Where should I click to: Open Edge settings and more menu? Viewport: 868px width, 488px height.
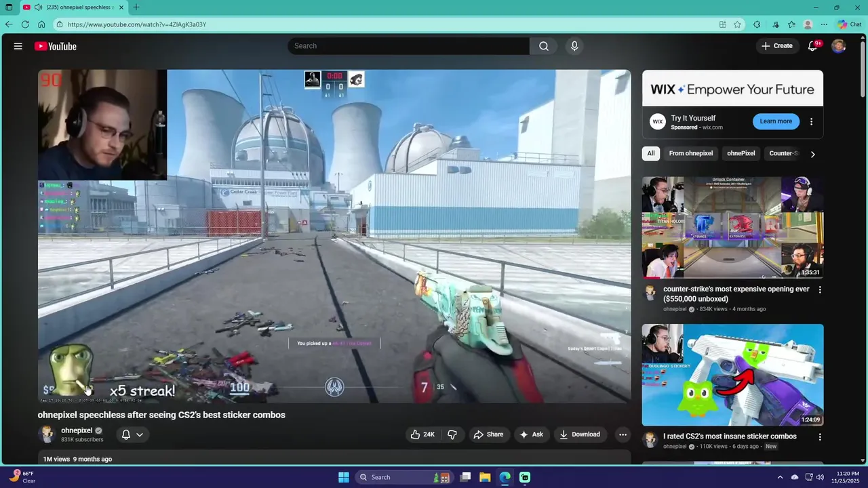824,24
